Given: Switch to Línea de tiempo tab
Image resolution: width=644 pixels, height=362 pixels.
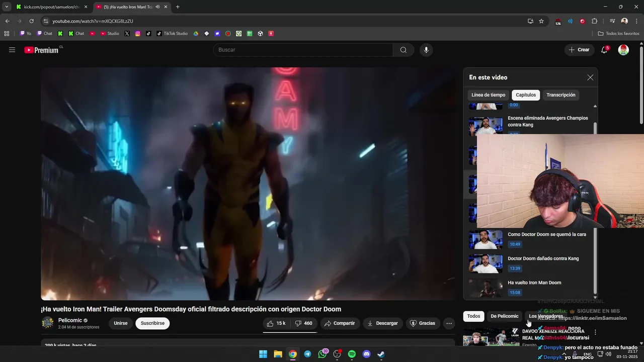Looking at the screenshot, I should coord(488,95).
